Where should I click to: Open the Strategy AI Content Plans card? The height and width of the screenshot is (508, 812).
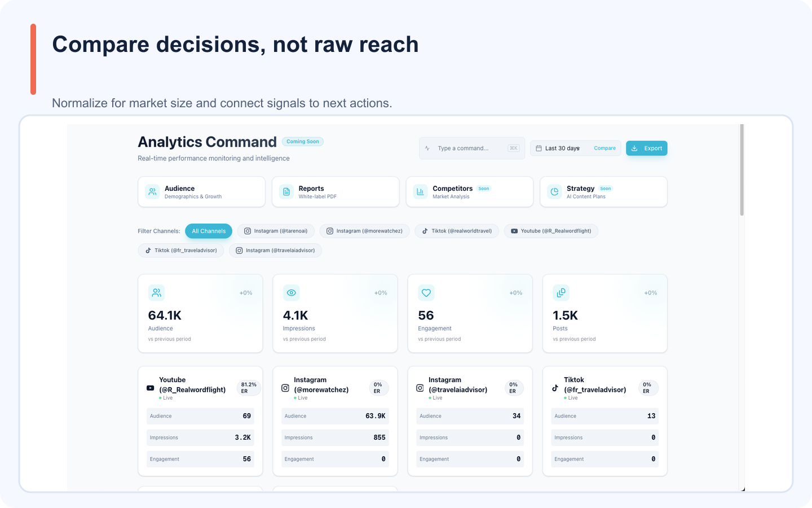pos(604,192)
